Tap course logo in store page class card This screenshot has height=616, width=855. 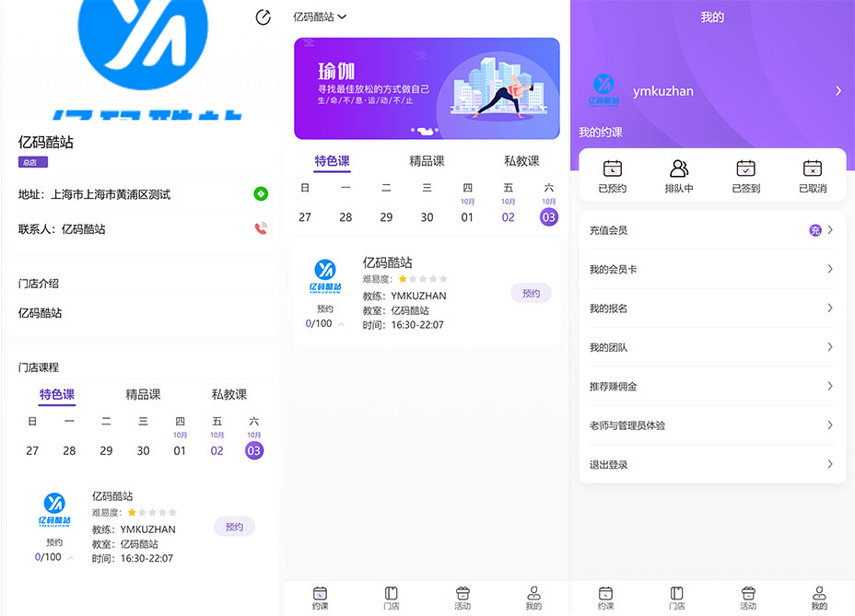[54, 510]
